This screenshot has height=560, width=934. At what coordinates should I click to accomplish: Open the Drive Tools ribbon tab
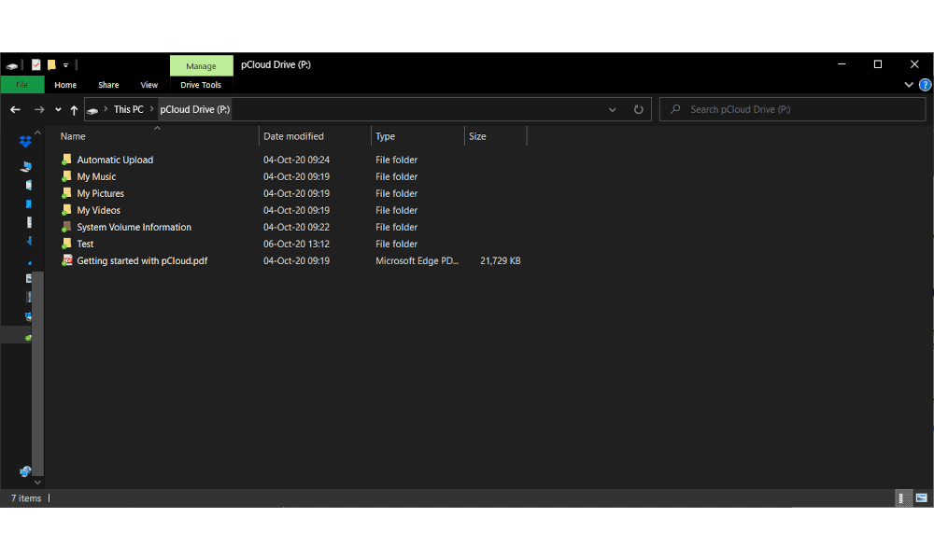coord(201,85)
